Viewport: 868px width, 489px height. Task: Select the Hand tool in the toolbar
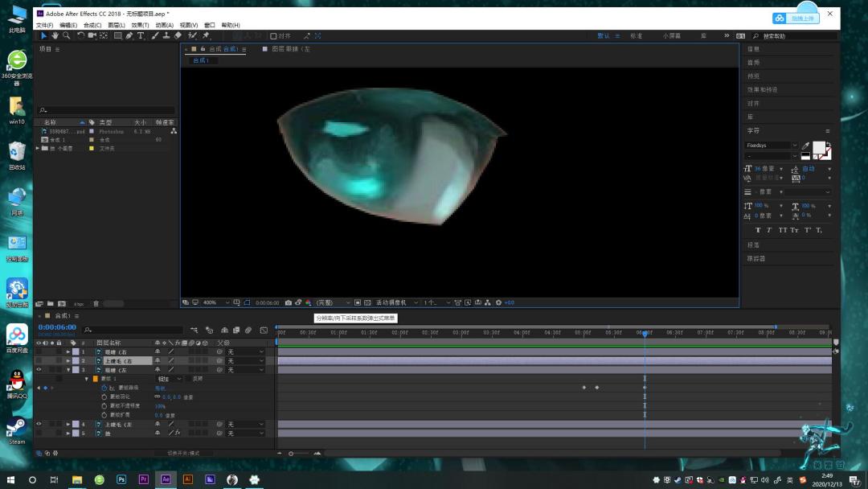(x=55, y=35)
